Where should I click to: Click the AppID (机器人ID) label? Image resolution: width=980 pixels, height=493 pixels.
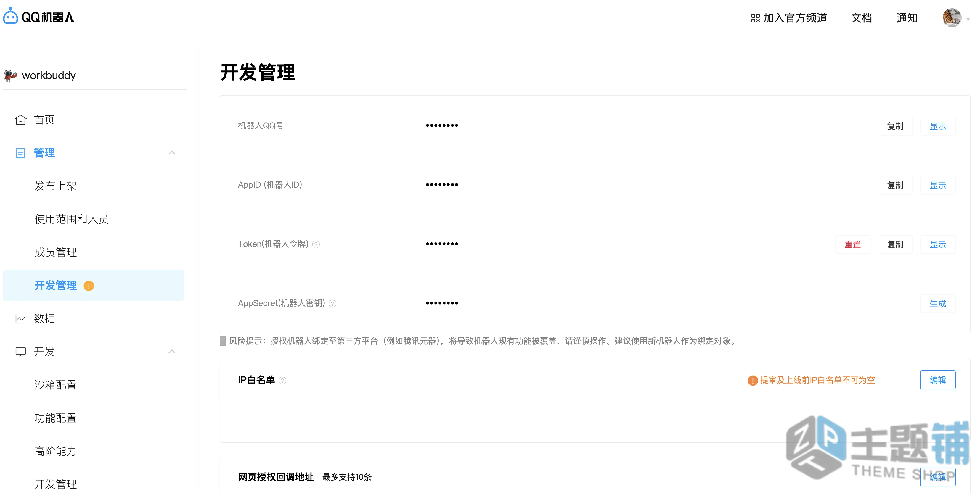click(x=270, y=185)
